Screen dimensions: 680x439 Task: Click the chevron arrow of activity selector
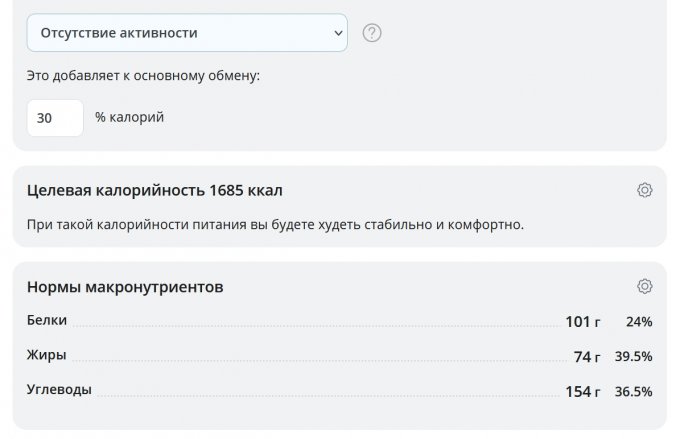pos(335,33)
